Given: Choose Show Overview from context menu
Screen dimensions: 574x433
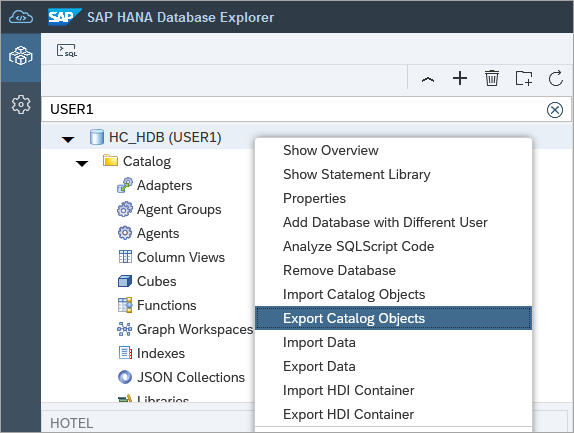Looking at the screenshot, I should click(394, 150).
